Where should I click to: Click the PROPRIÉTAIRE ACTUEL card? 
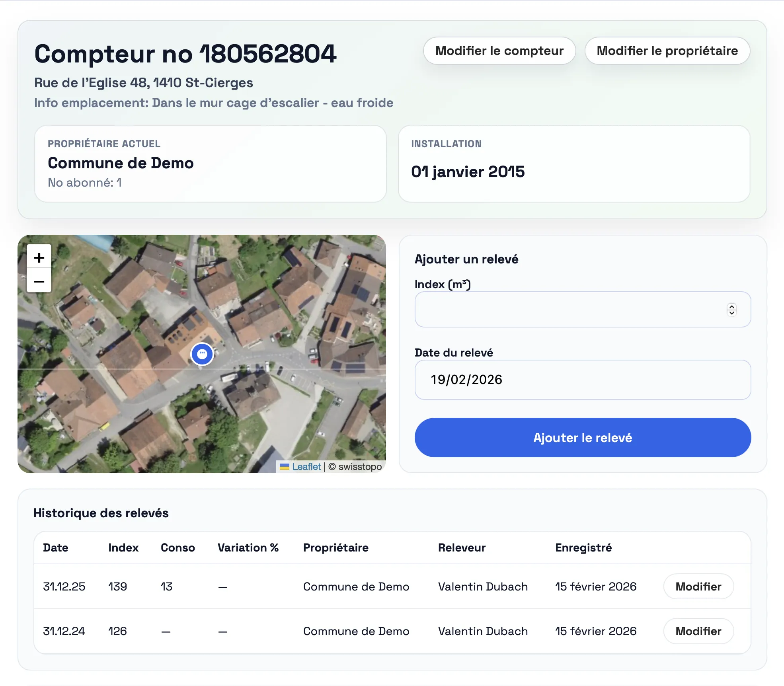[x=210, y=163]
